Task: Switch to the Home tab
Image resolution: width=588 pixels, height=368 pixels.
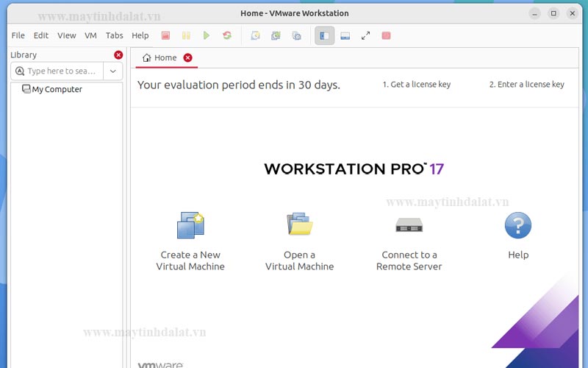Action: pos(167,58)
